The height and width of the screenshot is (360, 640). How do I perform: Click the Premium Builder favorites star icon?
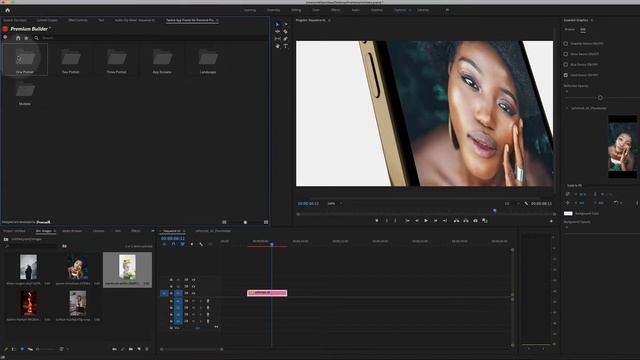26,38
